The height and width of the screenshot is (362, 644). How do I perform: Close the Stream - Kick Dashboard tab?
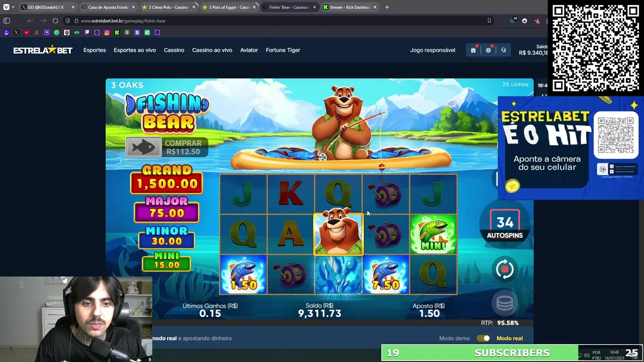[x=375, y=7]
